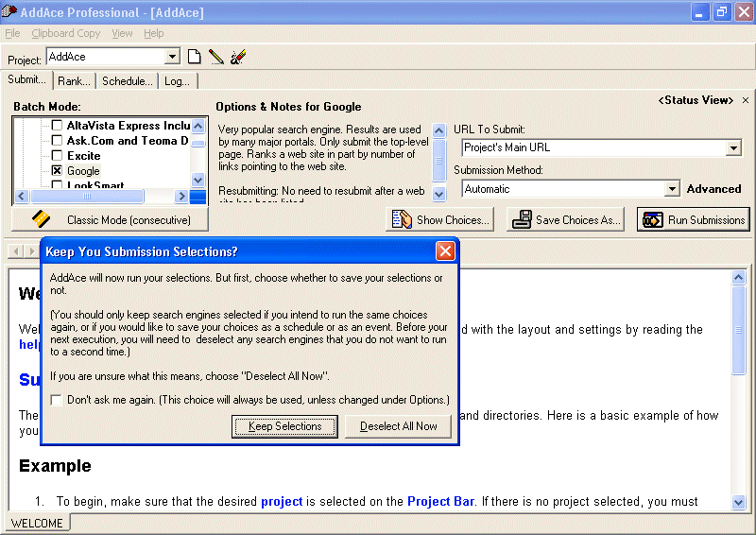Click the Save Choices As disk icon
This screenshot has width=756, height=535.
pos(522,220)
